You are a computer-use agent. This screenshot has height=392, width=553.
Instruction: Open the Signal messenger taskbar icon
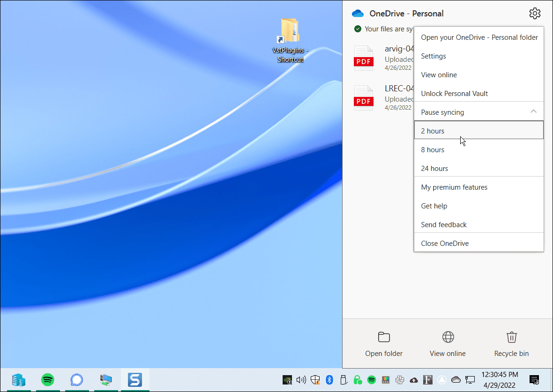point(76,380)
